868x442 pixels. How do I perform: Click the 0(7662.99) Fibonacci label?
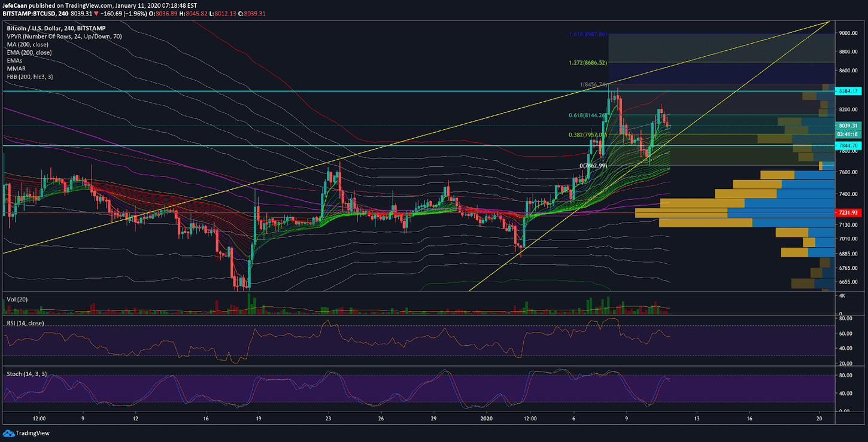594,165
